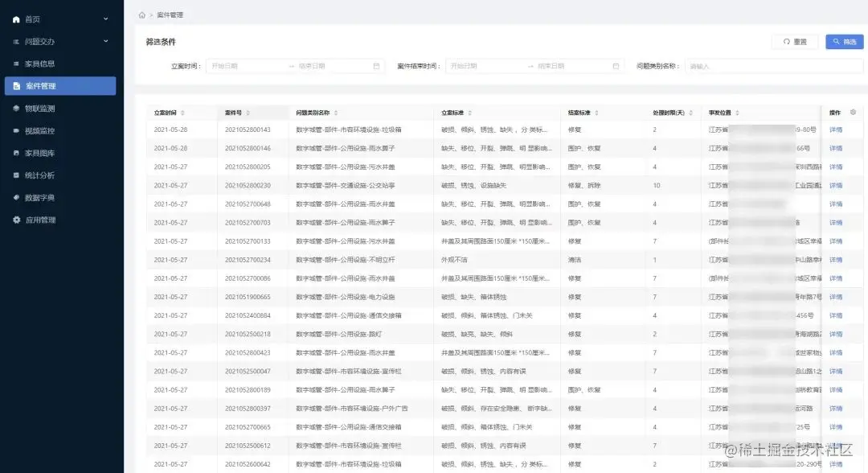Click the 物联监测 cube icon in sidebar
868x473 pixels.
coord(16,109)
